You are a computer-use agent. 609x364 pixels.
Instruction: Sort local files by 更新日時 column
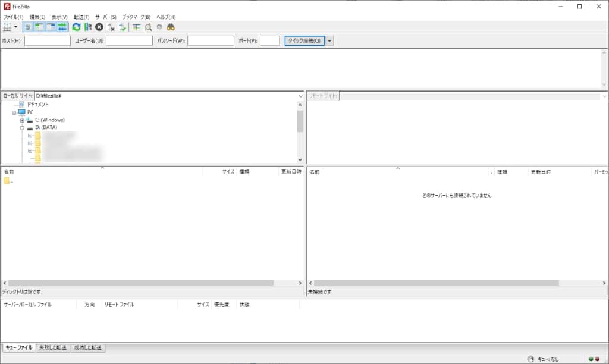291,172
